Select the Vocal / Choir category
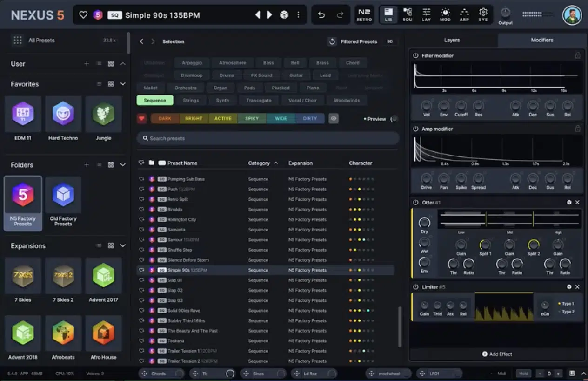 coord(302,100)
